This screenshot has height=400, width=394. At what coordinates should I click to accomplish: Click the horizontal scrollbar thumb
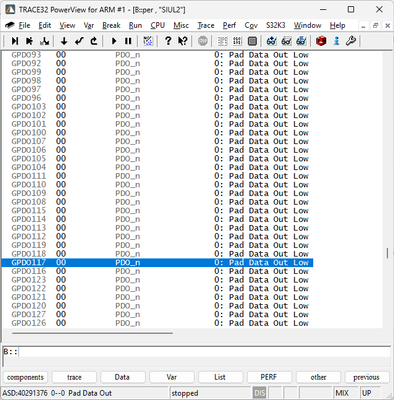92,333
